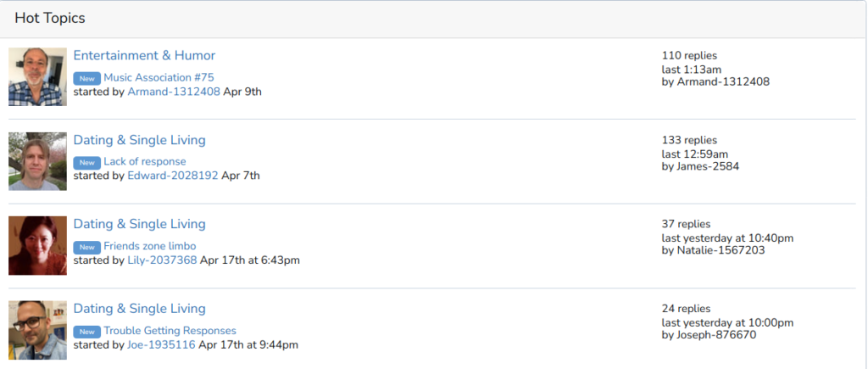868x369 pixels.
Task: View the Edward-2028192 profile link
Action: pyautogui.click(x=173, y=176)
